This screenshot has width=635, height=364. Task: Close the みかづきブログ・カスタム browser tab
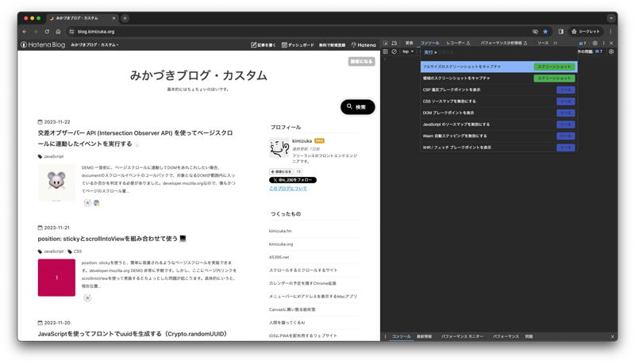click(114, 18)
